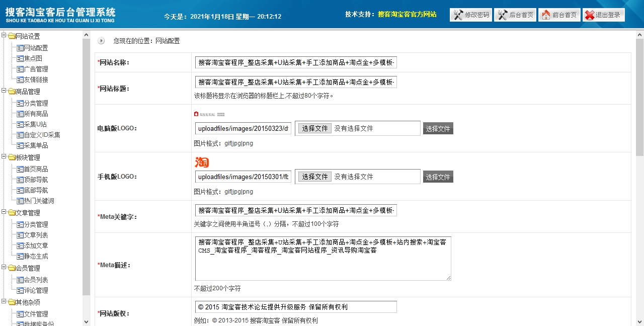Click 选择文件 browse button for 电脑版LOGO
The height and width of the screenshot is (326, 644).
point(315,128)
